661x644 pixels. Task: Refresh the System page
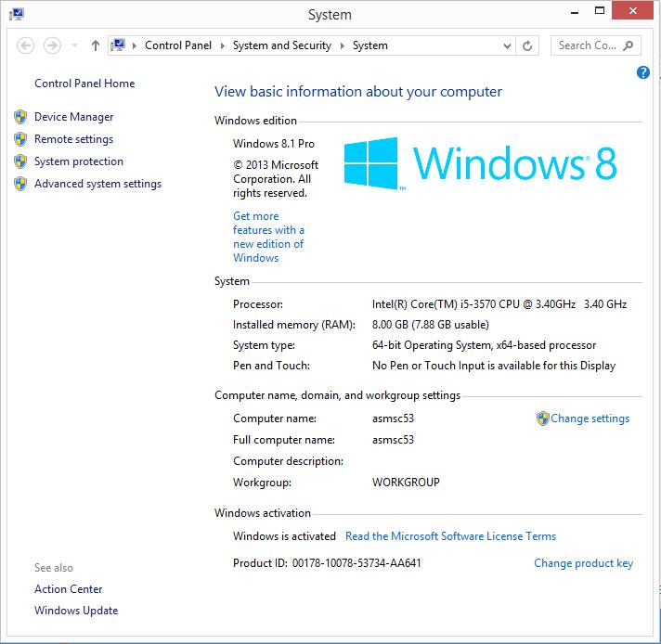(527, 45)
